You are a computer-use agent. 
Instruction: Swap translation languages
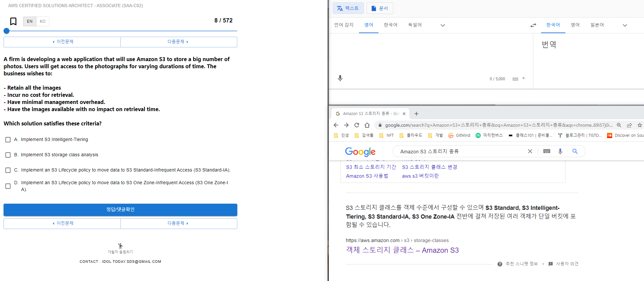click(533, 25)
